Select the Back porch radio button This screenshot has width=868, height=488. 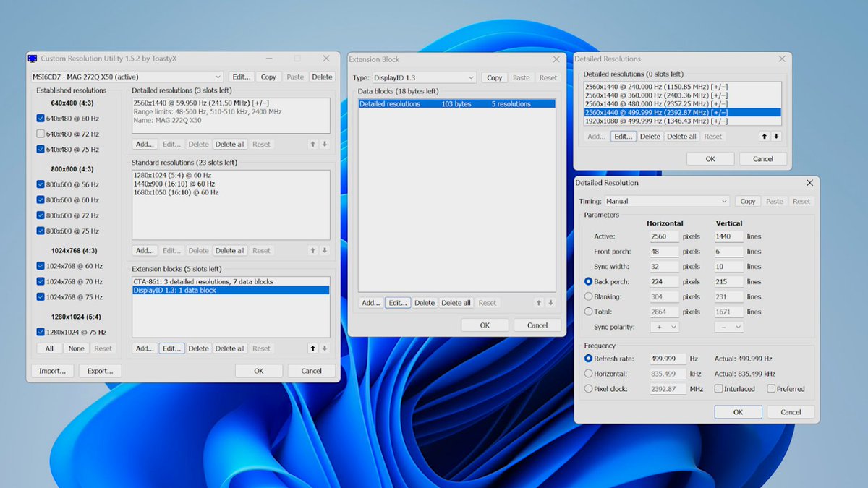[588, 281]
